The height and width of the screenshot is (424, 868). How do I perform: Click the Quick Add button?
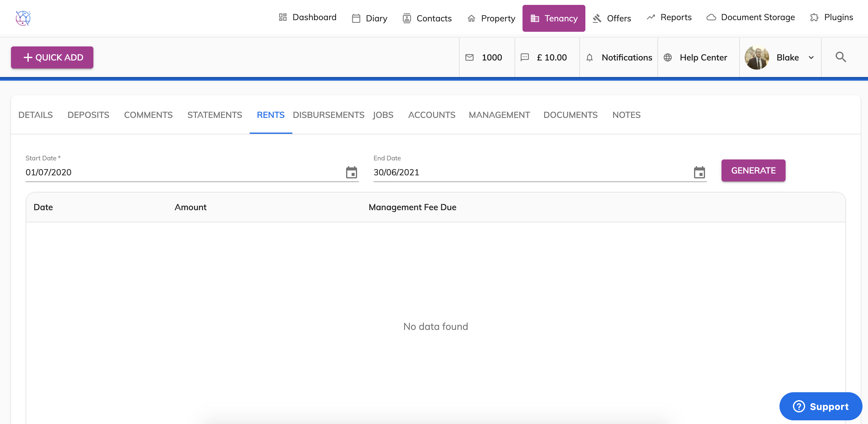[52, 57]
